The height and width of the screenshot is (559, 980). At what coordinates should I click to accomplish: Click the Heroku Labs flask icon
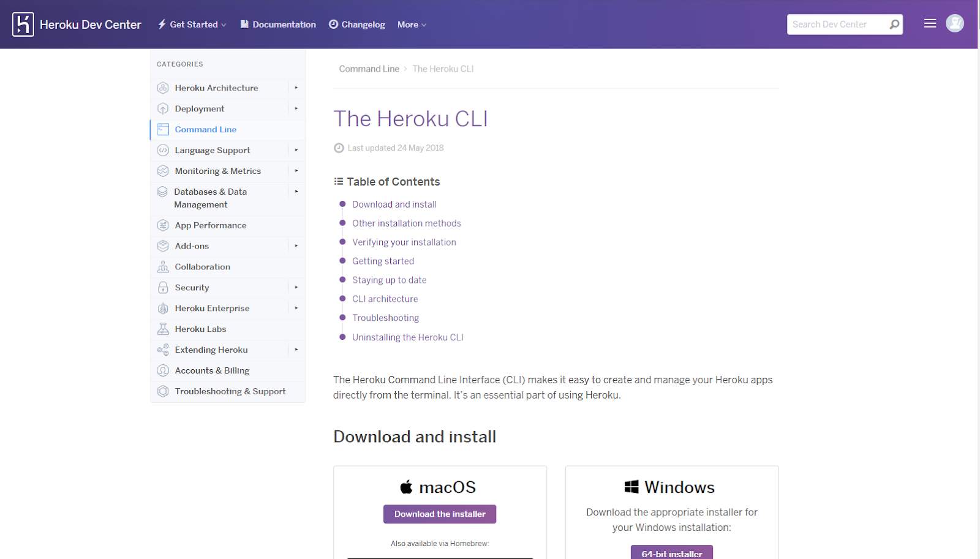(163, 329)
